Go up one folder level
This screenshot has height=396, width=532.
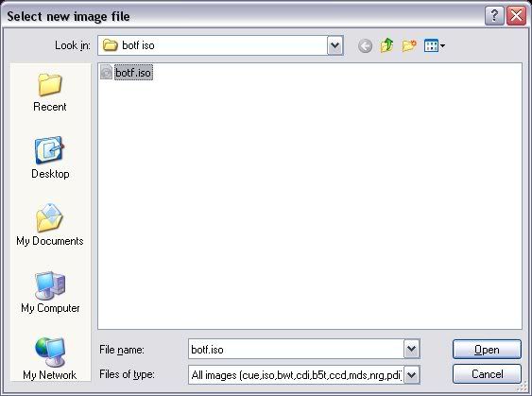[386, 45]
